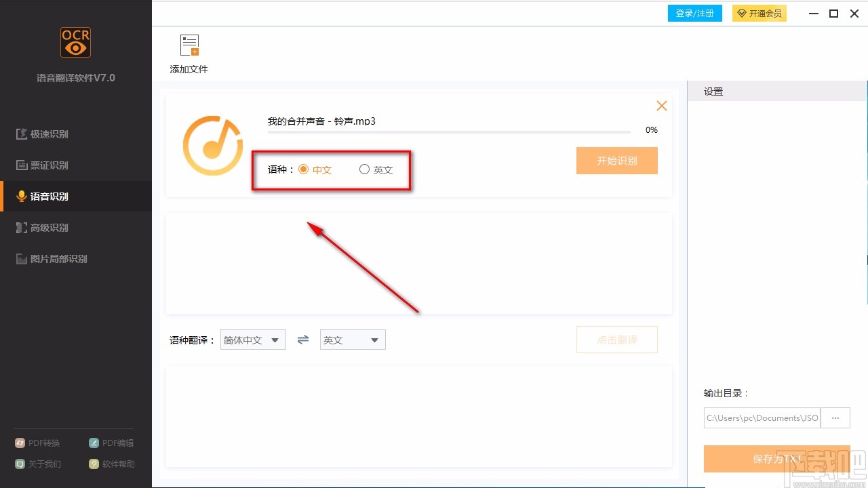The height and width of the screenshot is (488, 868).
Task: Click the output directory browse button
Action: (835, 418)
